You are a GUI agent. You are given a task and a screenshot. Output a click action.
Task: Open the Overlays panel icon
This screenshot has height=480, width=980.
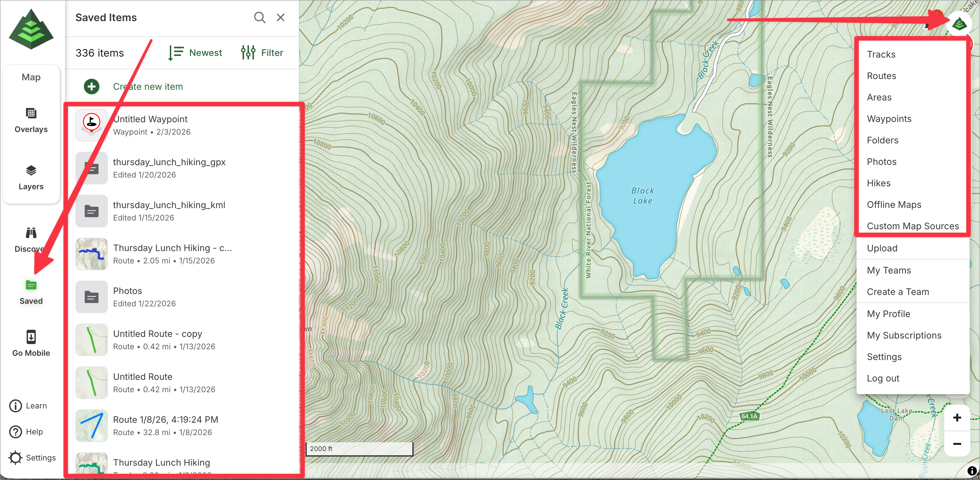tap(31, 113)
